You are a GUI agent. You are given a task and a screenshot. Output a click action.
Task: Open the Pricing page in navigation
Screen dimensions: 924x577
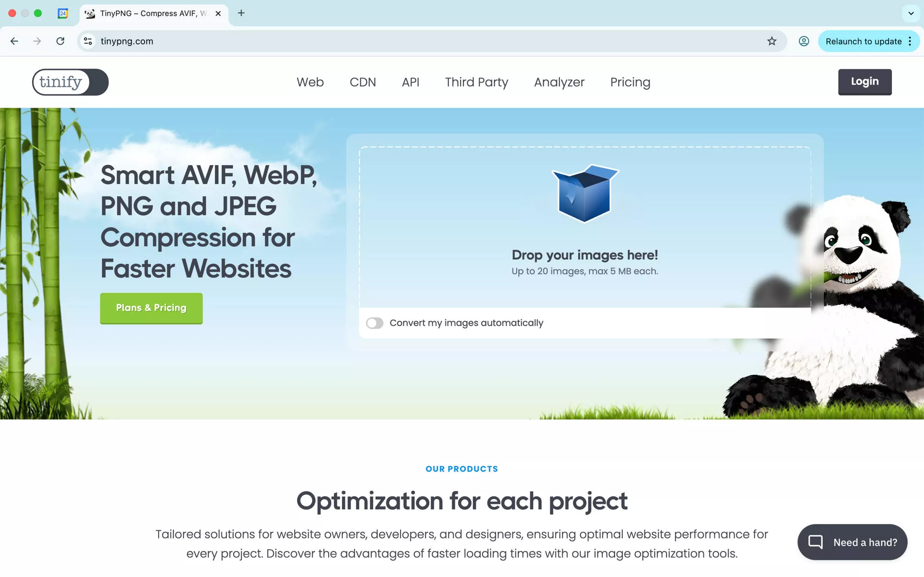(x=630, y=82)
